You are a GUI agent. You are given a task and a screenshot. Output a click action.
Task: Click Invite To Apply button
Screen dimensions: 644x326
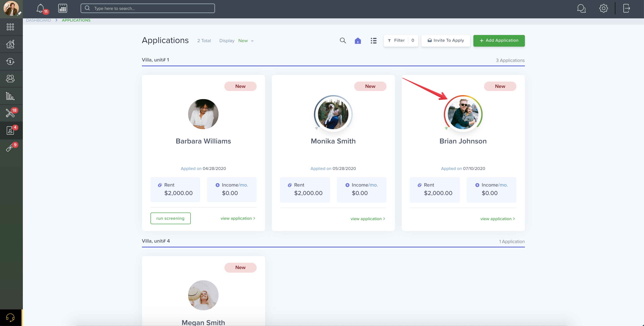point(446,41)
